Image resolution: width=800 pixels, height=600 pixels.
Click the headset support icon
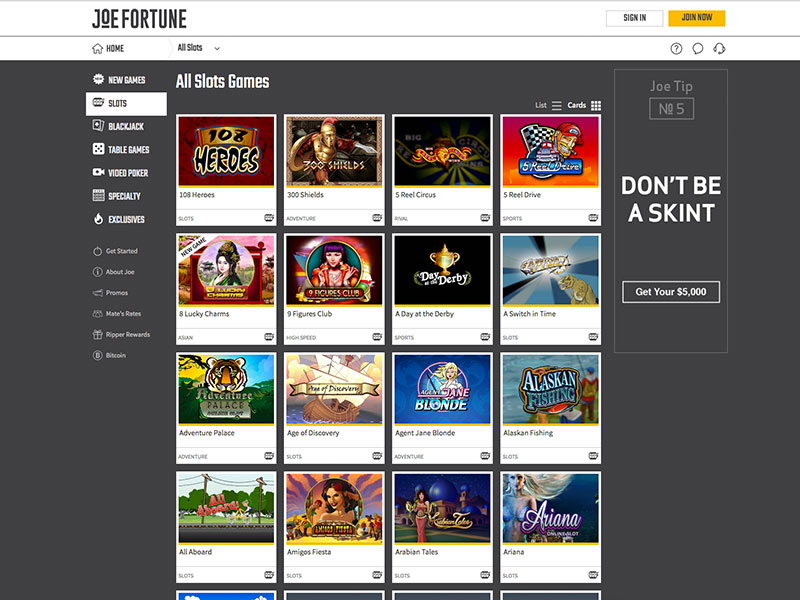tap(719, 46)
